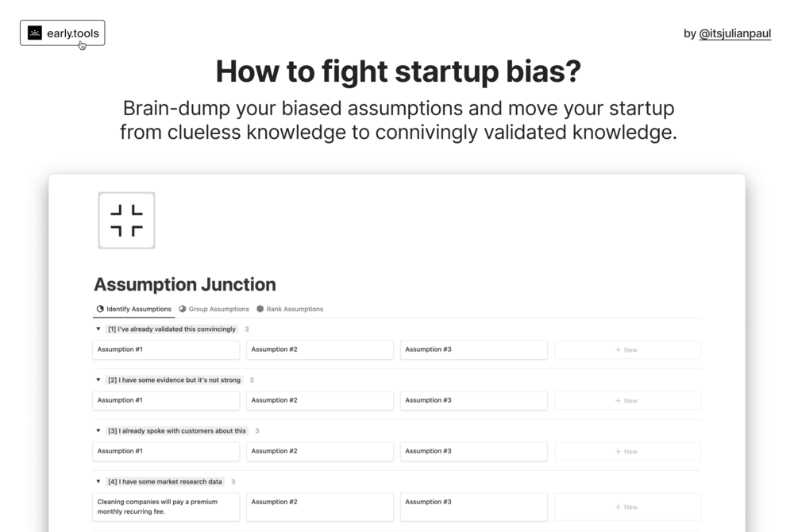Open Assumption #2 card in group [1]
This screenshot has height=532, width=798.
click(x=319, y=349)
